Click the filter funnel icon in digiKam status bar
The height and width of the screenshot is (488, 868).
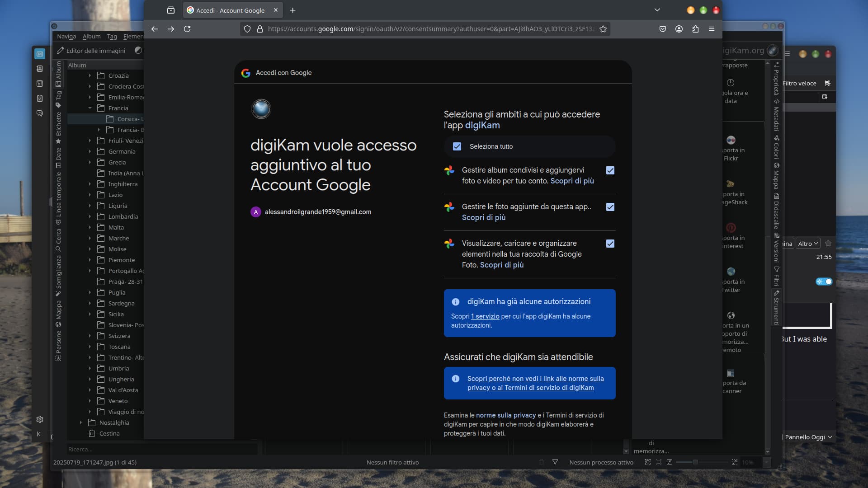pos(555,462)
